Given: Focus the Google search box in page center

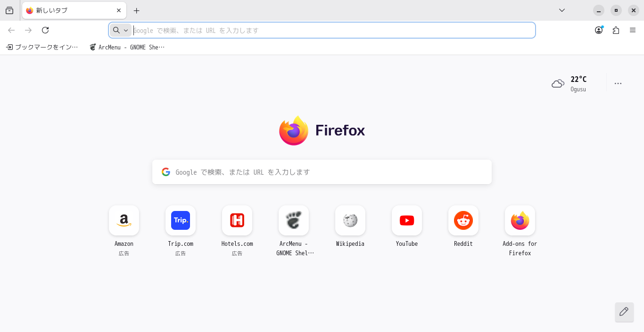Looking at the screenshot, I should [x=322, y=172].
